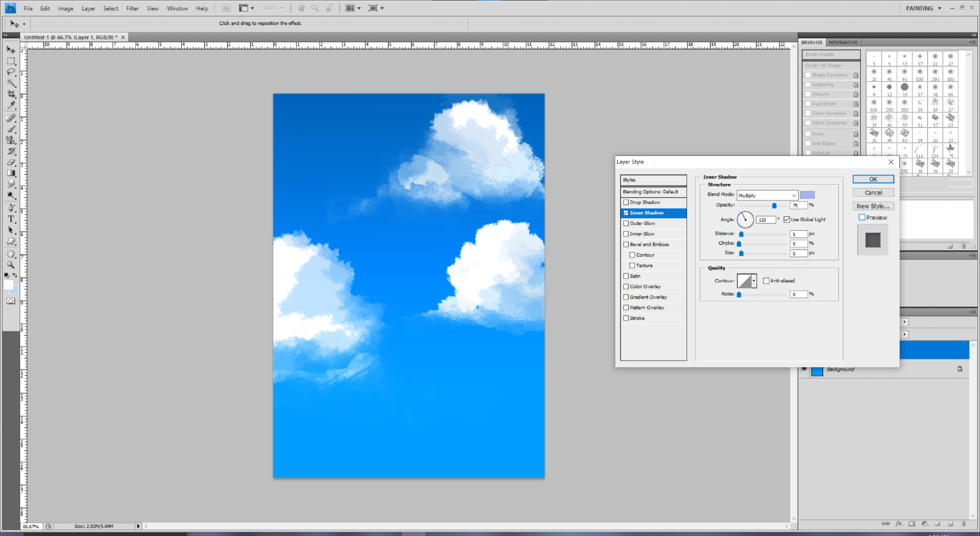This screenshot has height=536, width=980.
Task: Select the Gradient tool
Action: click(11, 173)
